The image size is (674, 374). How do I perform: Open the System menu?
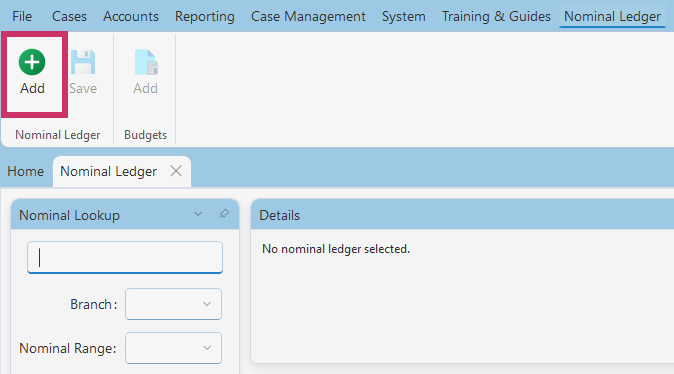(x=404, y=16)
